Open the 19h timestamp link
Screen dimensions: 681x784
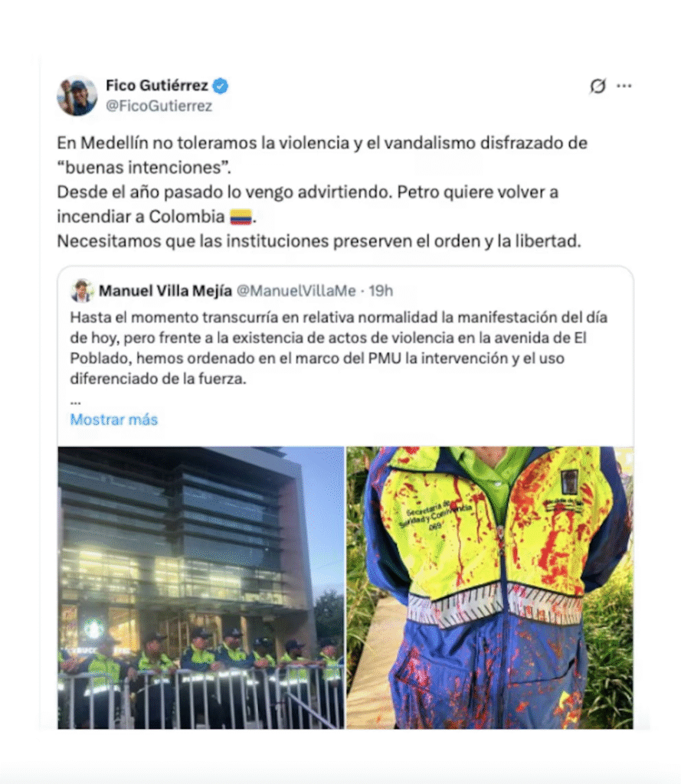381,290
